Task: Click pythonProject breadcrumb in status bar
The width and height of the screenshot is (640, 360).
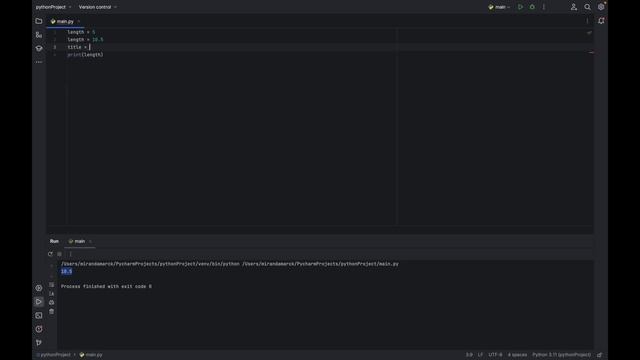Action: [x=54, y=355]
